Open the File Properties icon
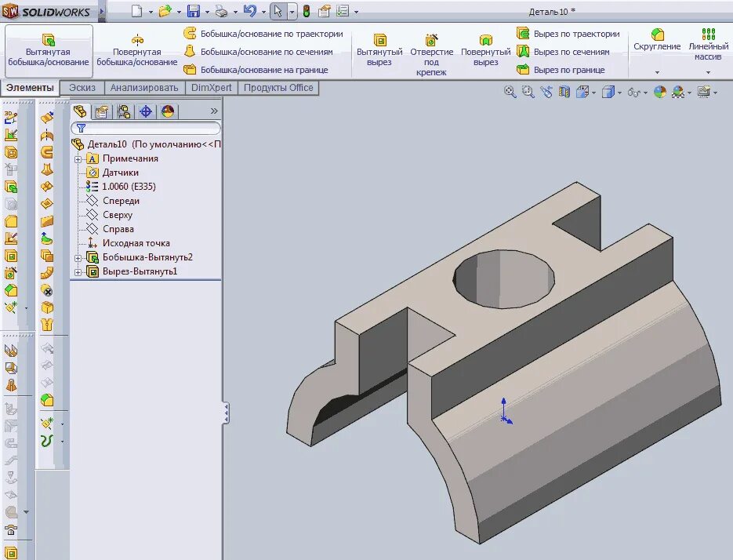The width and height of the screenshot is (733, 560). click(324, 11)
